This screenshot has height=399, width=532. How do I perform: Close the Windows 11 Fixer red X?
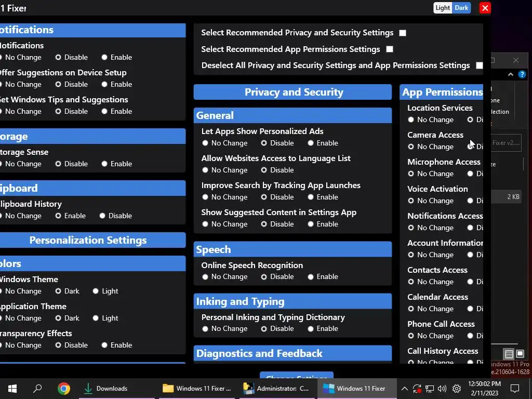pos(485,8)
